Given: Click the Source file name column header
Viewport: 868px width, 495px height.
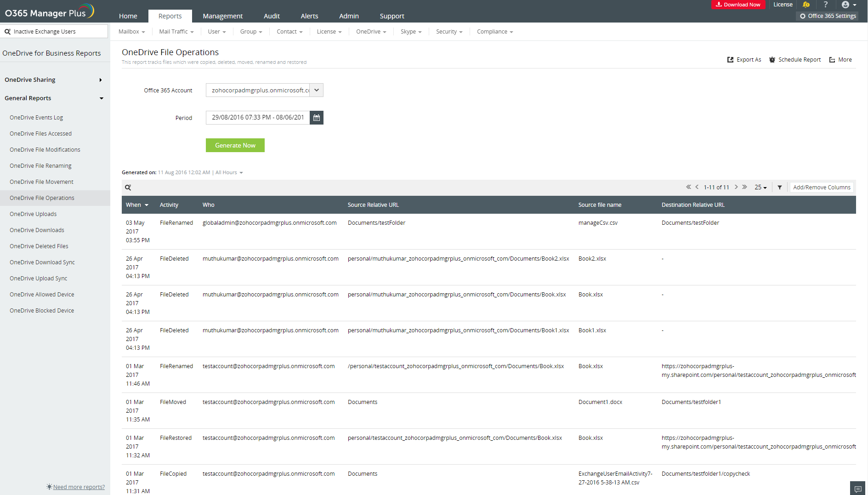Looking at the screenshot, I should [x=600, y=205].
